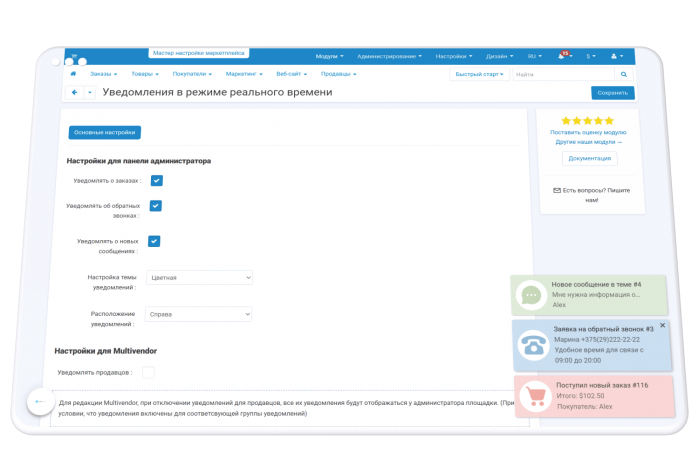Enable Уведомлять продавцов checkbox

point(148,372)
